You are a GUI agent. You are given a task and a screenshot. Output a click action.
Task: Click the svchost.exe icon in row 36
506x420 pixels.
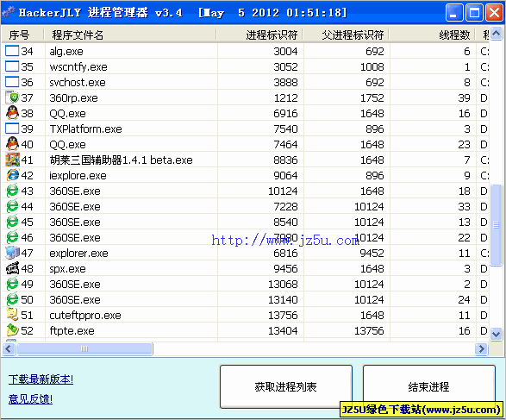tap(12, 82)
